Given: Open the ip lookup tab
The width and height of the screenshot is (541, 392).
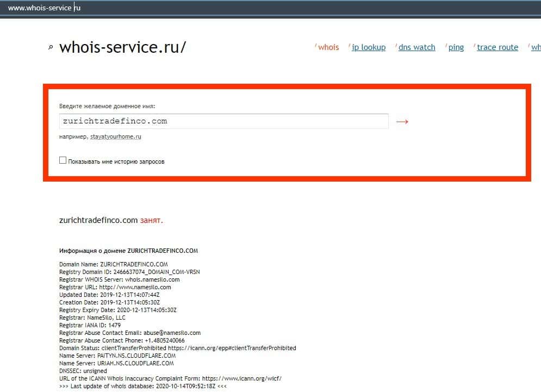Looking at the screenshot, I should point(369,47).
